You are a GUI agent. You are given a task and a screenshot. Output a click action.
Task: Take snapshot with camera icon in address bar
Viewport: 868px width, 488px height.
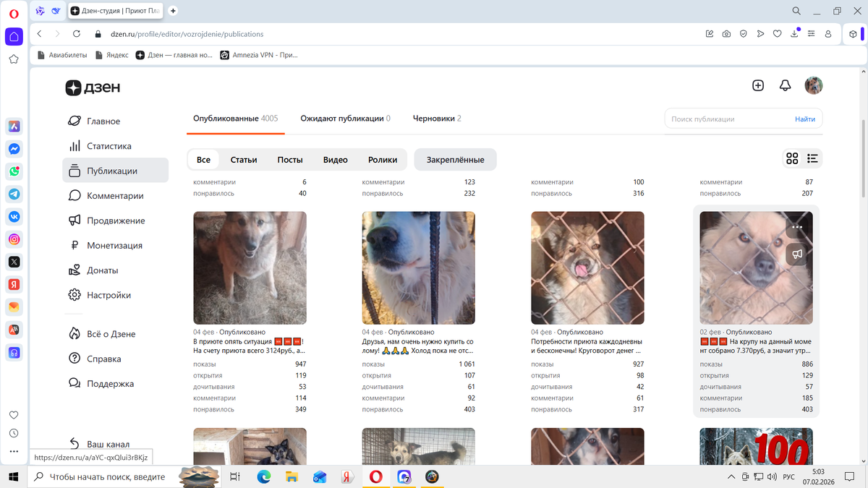[x=726, y=34]
